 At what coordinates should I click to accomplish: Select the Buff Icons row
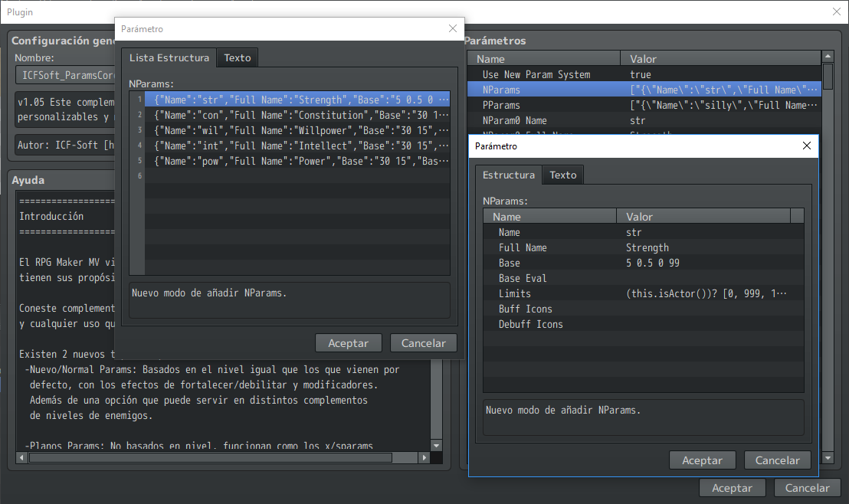click(x=643, y=309)
